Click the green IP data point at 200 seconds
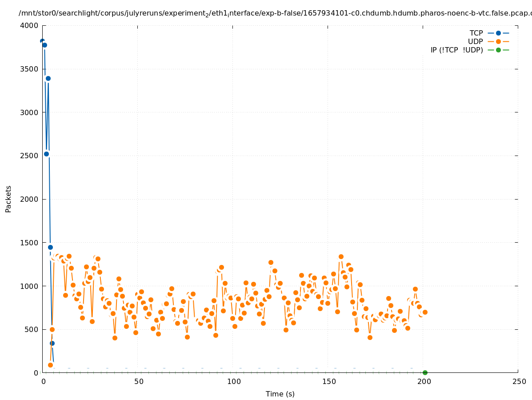The height and width of the screenshot is (400, 532). coord(425,372)
